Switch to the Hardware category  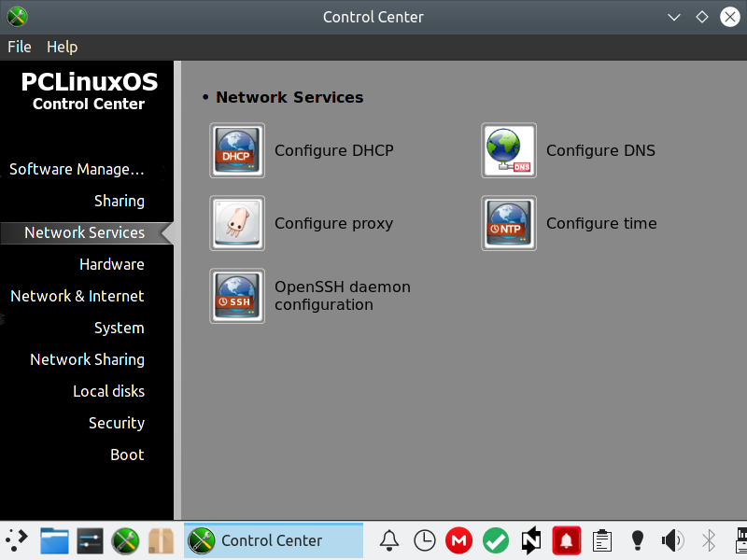pyautogui.click(x=111, y=264)
